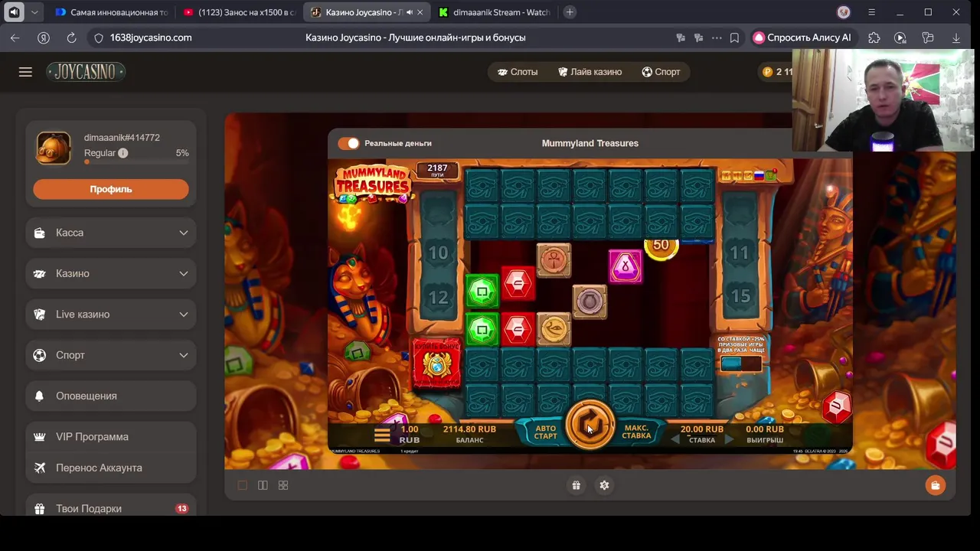This screenshot has height=551, width=980.
Task: Click Спросить Алису AI button
Action: point(802,37)
